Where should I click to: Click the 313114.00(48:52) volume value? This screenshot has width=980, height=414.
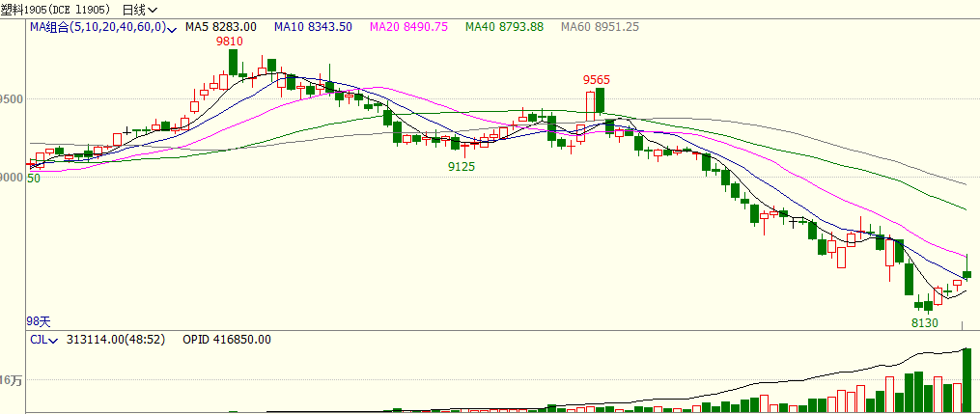point(115,340)
